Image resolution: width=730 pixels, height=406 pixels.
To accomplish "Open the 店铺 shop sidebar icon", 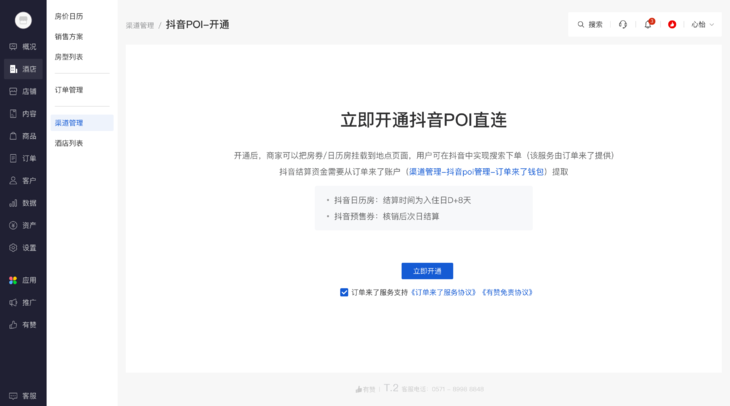I will (x=13, y=91).
